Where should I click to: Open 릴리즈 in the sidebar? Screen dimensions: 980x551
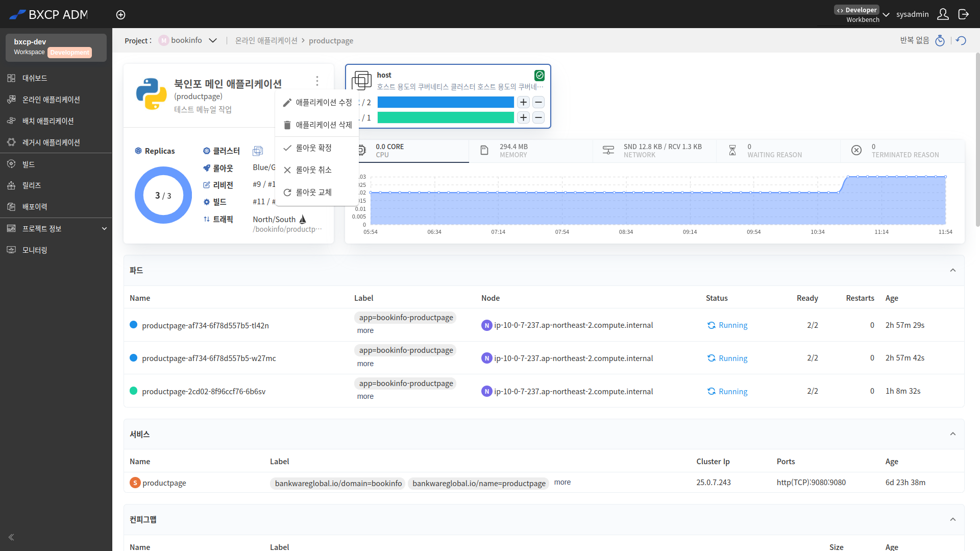pyautogui.click(x=56, y=185)
